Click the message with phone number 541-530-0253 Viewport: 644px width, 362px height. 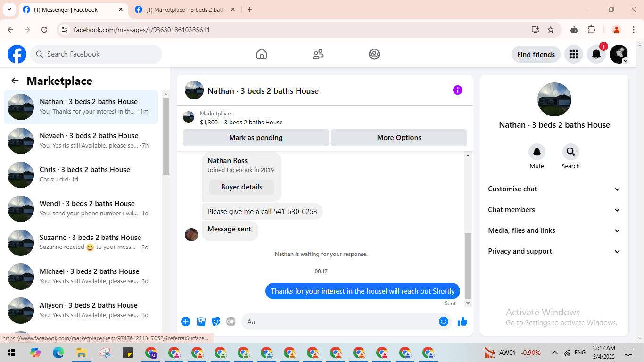click(x=262, y=212)
